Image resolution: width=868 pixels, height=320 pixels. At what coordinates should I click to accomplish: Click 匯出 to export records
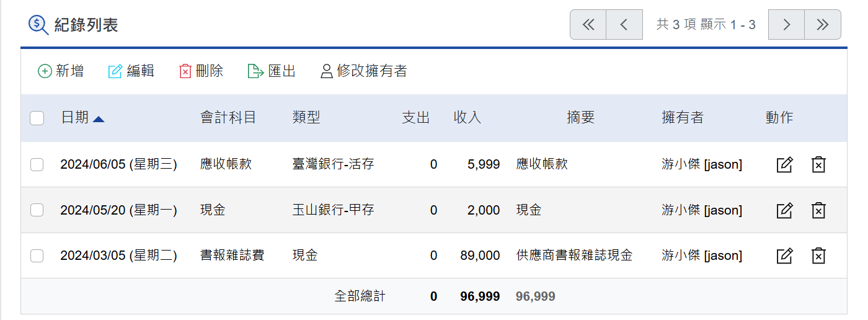272,71
